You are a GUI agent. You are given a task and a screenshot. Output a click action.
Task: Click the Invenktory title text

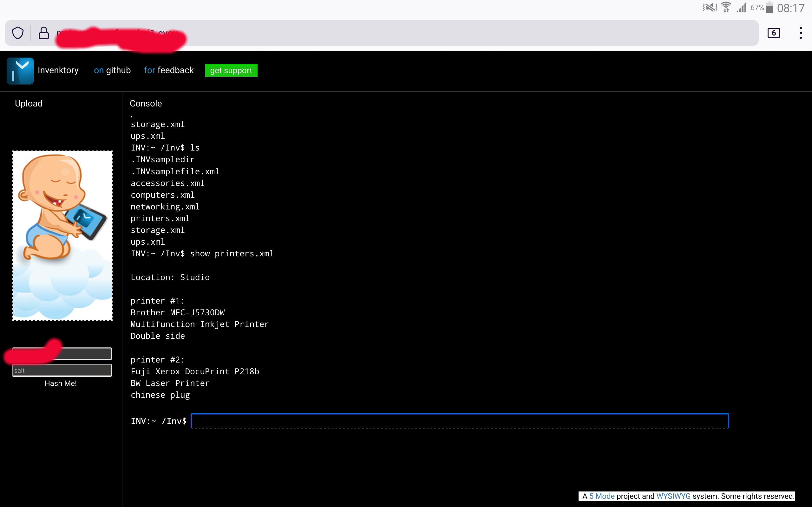tap(58, 70)
